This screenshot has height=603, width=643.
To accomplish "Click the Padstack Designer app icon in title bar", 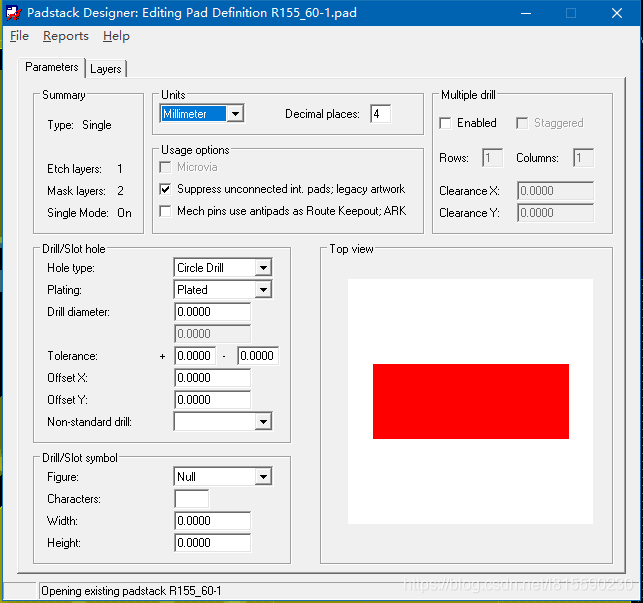I will 14,13.
